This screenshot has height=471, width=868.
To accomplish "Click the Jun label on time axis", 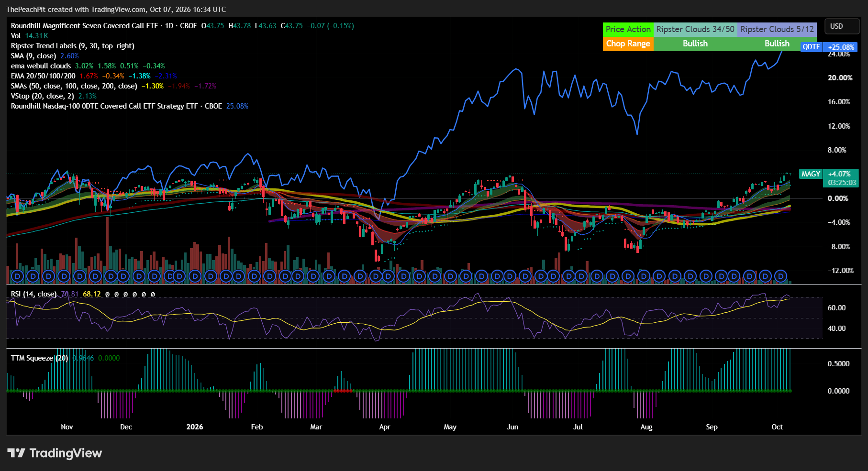I will (x=512, y=427).
